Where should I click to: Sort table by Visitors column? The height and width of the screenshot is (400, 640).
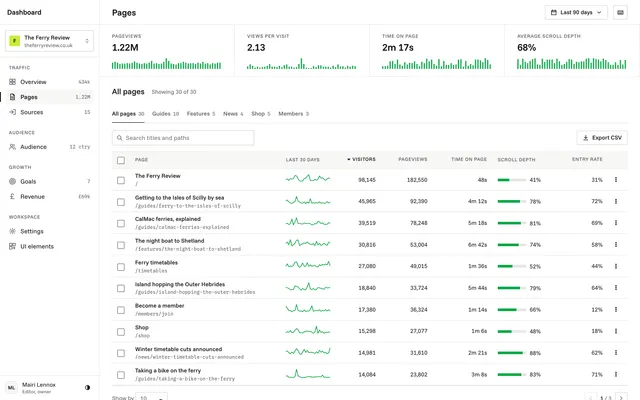(x=361, y=159)
